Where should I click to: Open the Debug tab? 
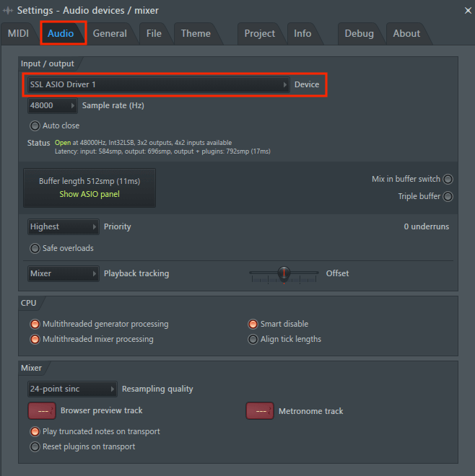click(359, 33)
